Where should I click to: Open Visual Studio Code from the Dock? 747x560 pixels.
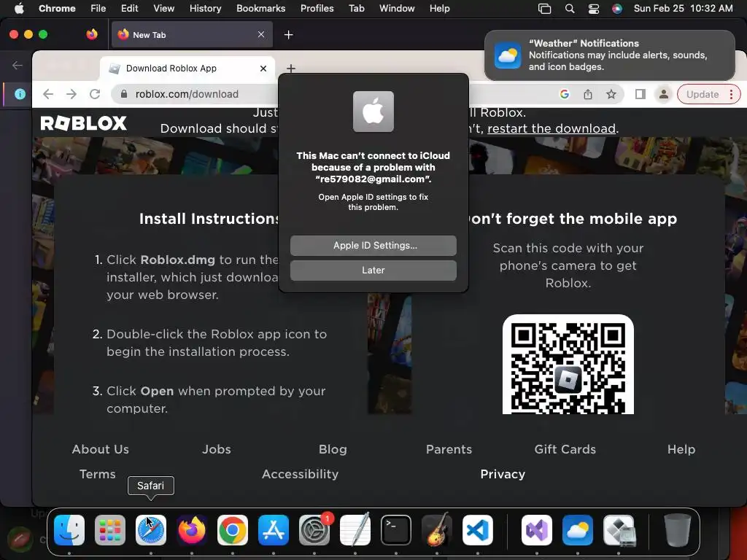pos(478,530)
